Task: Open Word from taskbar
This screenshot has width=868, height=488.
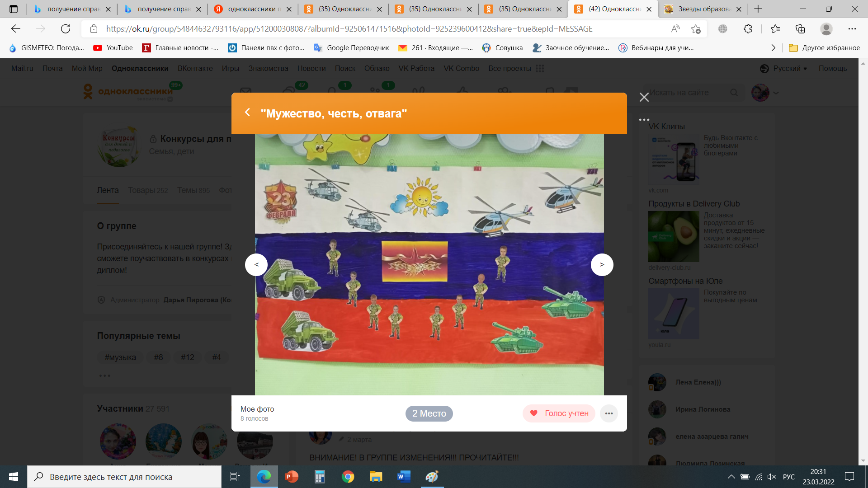Action: pyautogui.click(x=404, y=477)
